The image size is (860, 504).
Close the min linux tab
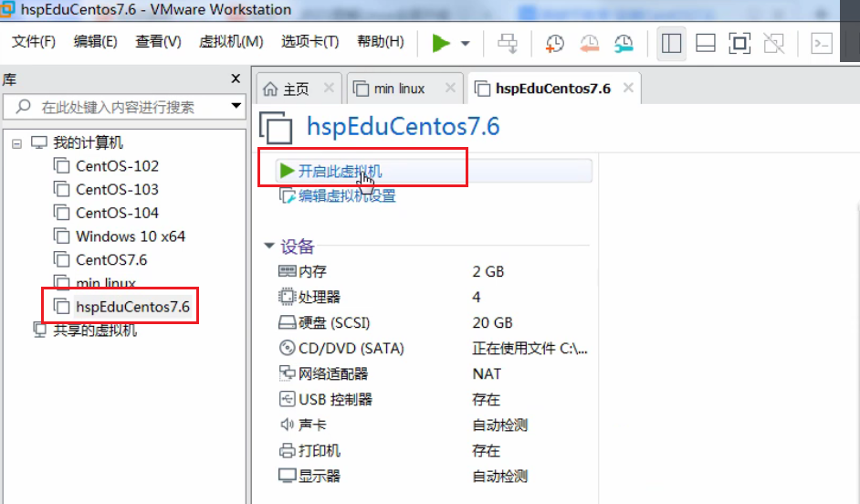click(450, 88)
